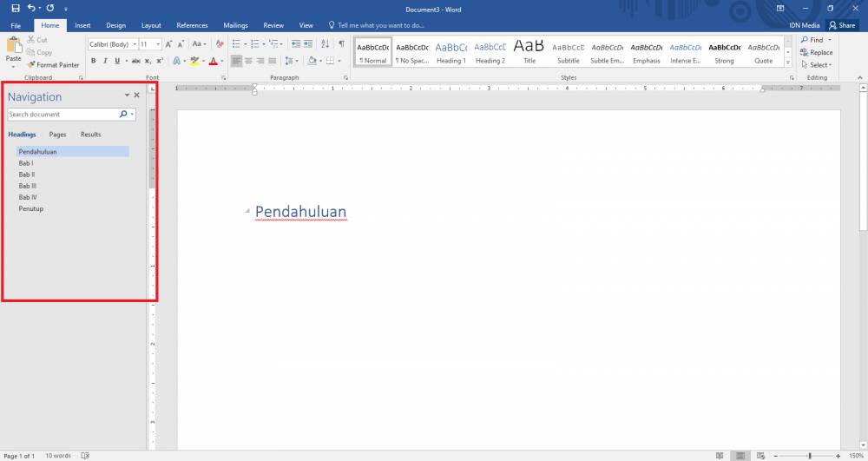The height and width of the screenshot is (461, 868).
Task: Copy the selection
Action: tap(39, 53)
